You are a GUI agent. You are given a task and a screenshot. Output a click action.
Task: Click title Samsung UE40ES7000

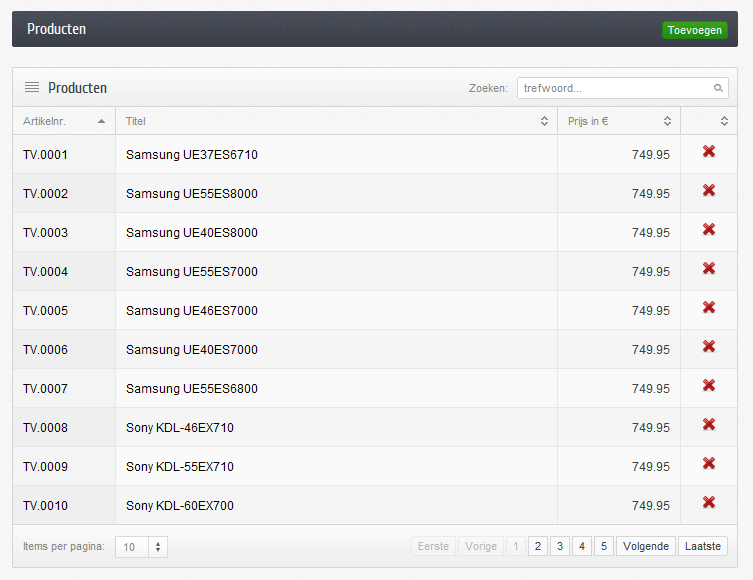[192, 350]
